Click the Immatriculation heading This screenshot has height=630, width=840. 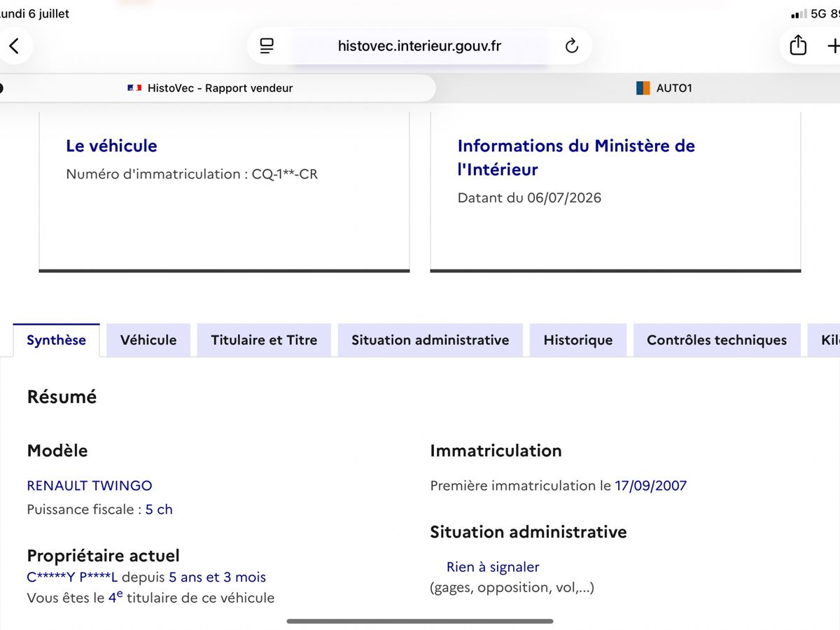[x=496, y=451]
